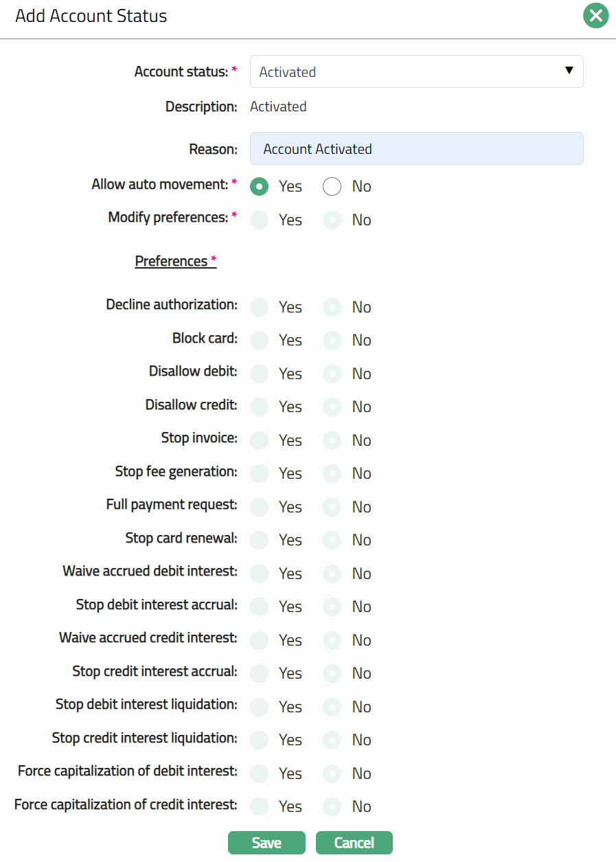Screen dimensions: 616x862
Task: Select No for Stop card renewal
Action: pyautogui.click(x=332, y=540)
